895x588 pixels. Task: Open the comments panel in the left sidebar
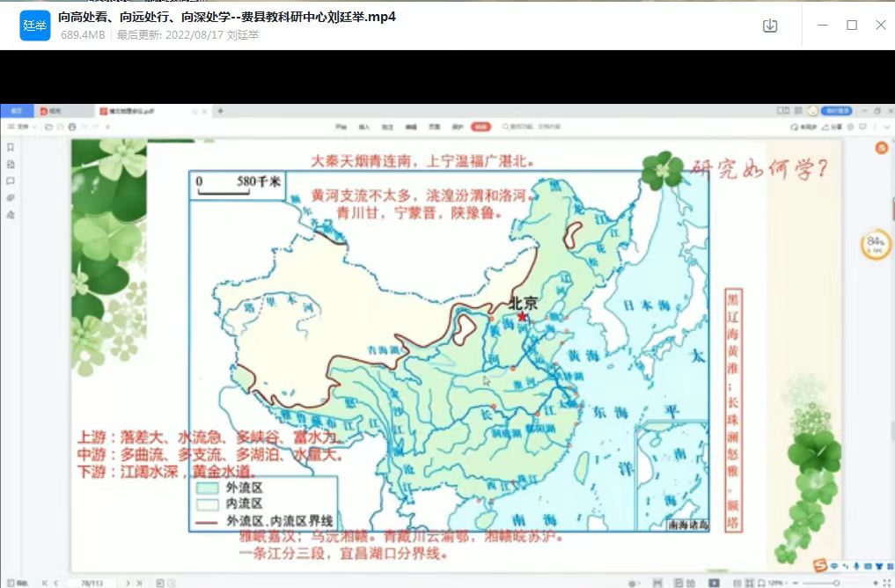point(11,181)
